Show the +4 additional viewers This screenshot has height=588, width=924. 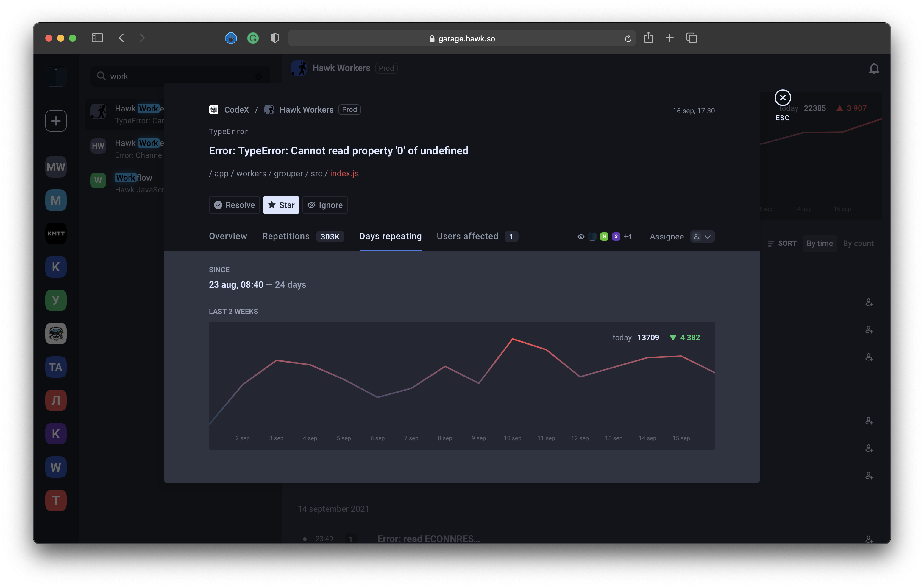pyautogui.click(x=628, y=236)
